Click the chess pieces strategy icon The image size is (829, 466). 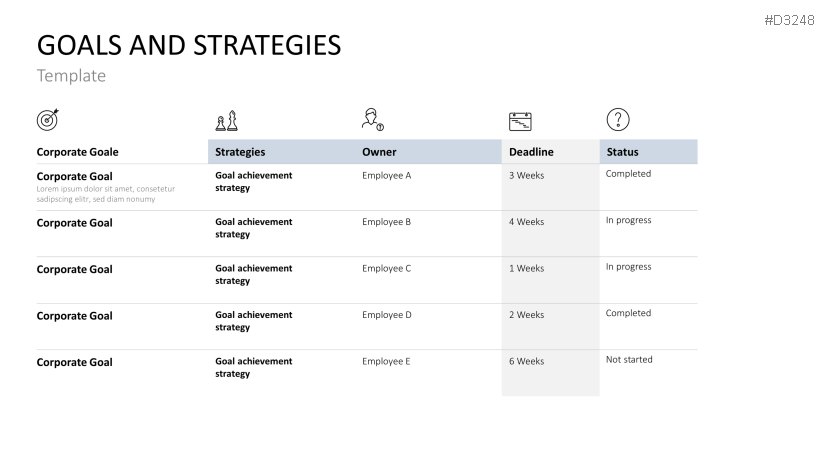point(227,121)
